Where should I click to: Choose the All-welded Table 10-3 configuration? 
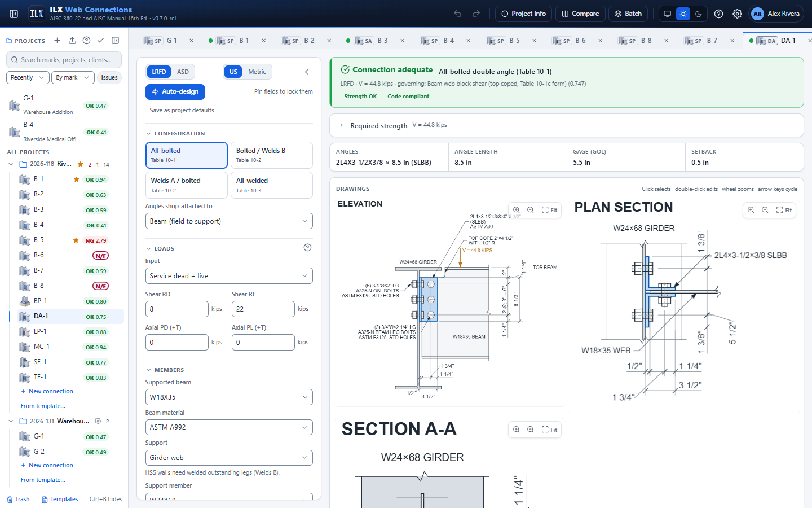tap(272, 185)
